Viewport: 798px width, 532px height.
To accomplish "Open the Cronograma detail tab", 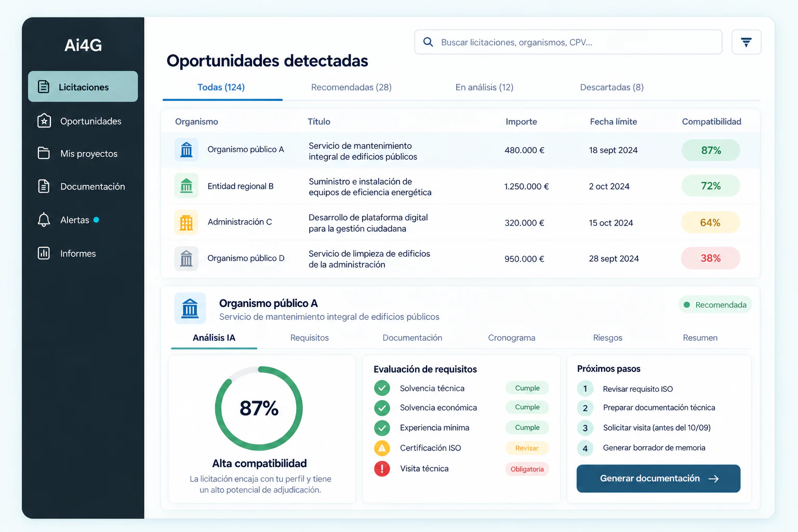I will pos(512,338).
